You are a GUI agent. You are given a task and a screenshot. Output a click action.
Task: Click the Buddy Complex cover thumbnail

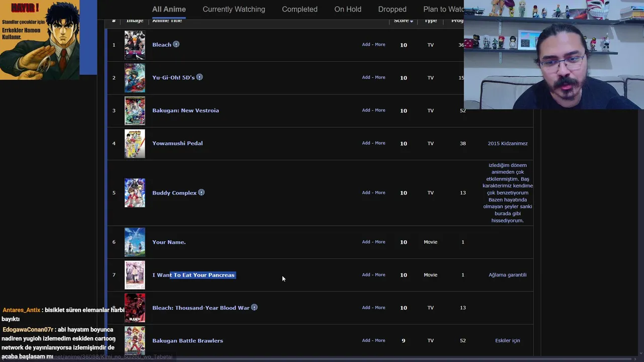click(135, 193)
